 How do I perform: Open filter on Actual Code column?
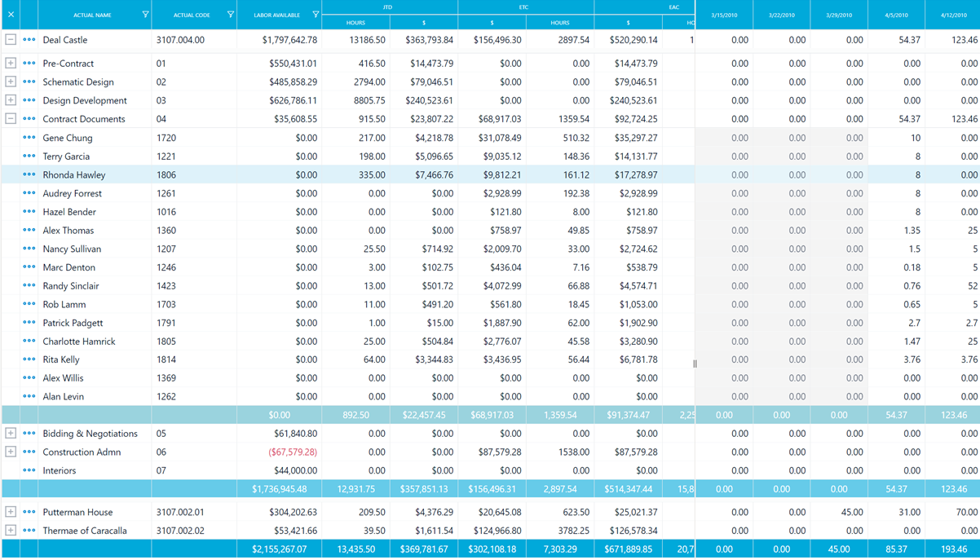[x=230, y=15]
